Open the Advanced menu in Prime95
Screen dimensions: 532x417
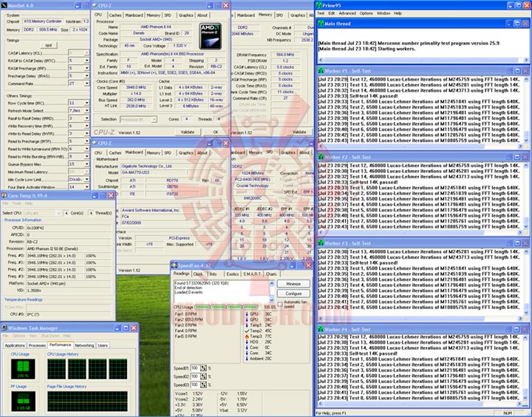[x=347, y=13]
